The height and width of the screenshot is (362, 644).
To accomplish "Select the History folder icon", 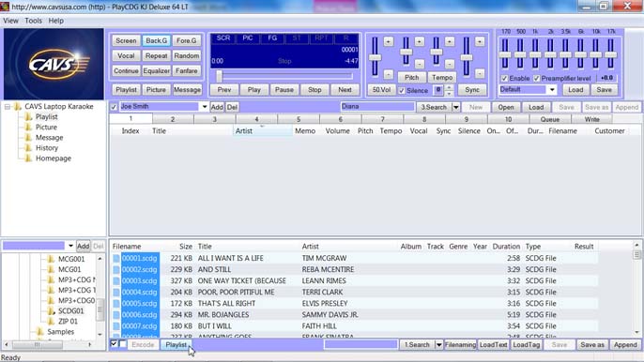I will tap(28, 148).
